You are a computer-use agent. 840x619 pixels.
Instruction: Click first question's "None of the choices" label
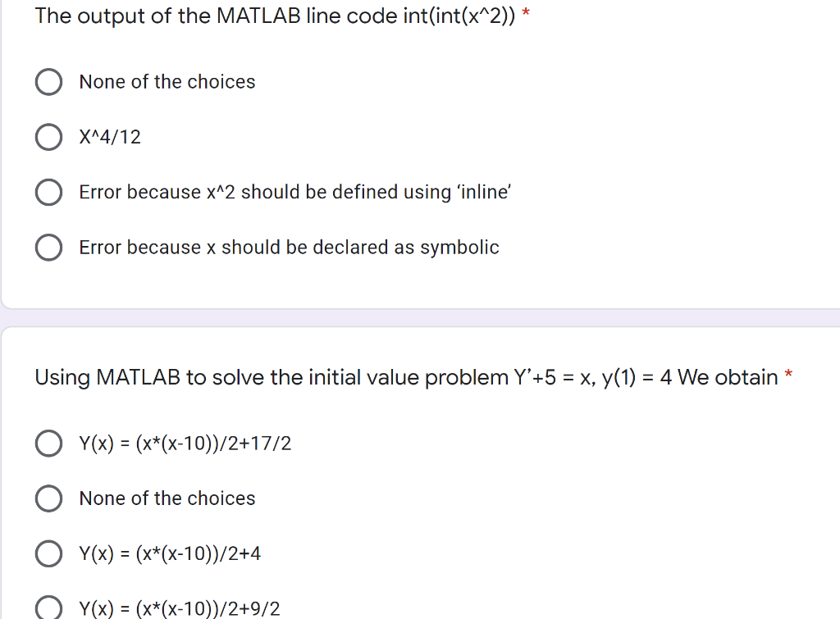167,82
